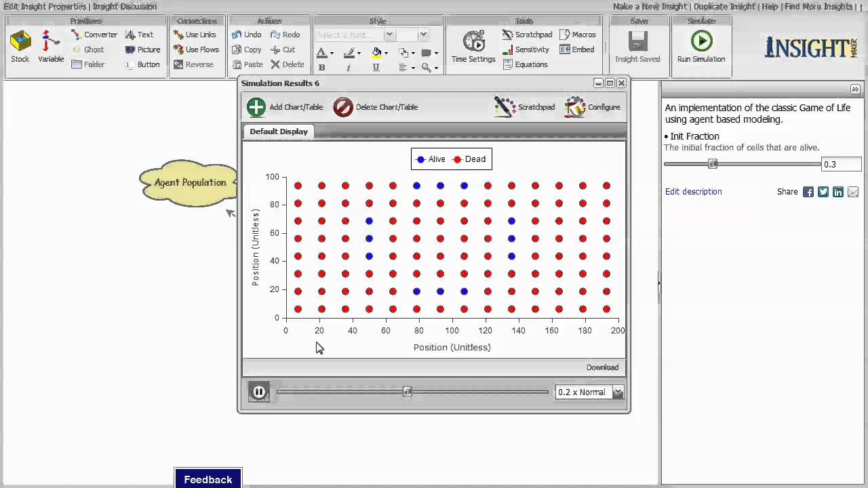This screenshot has height=488, width=868.
Task: Click Paste in the Actions group
Action: [247, 64]
